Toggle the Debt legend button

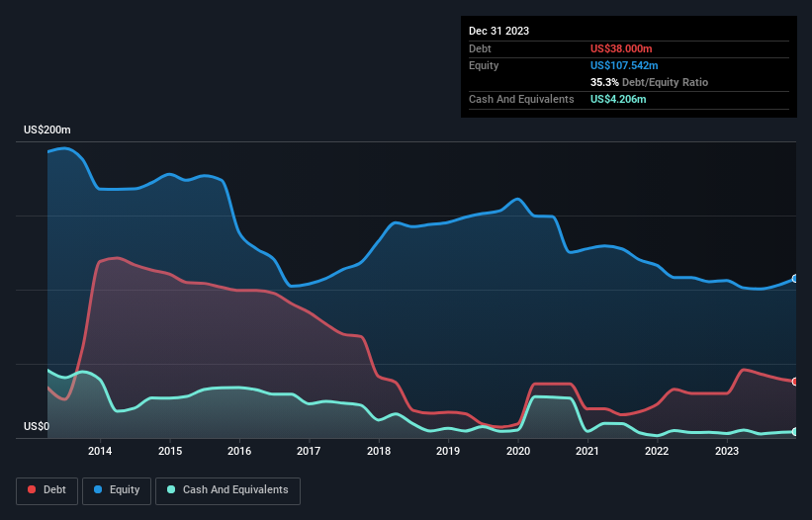pyautogui.click(x=46, y=490)
